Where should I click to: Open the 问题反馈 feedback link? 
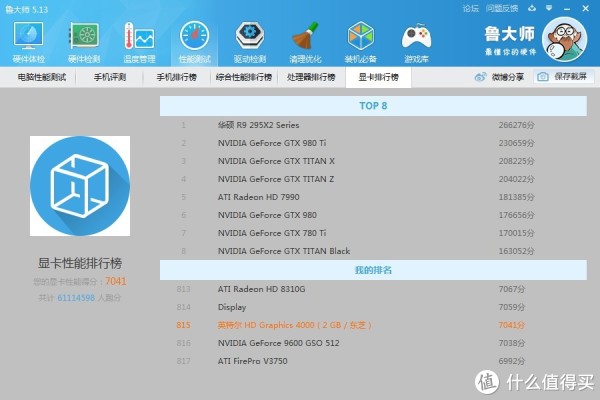tap(502, 8)
